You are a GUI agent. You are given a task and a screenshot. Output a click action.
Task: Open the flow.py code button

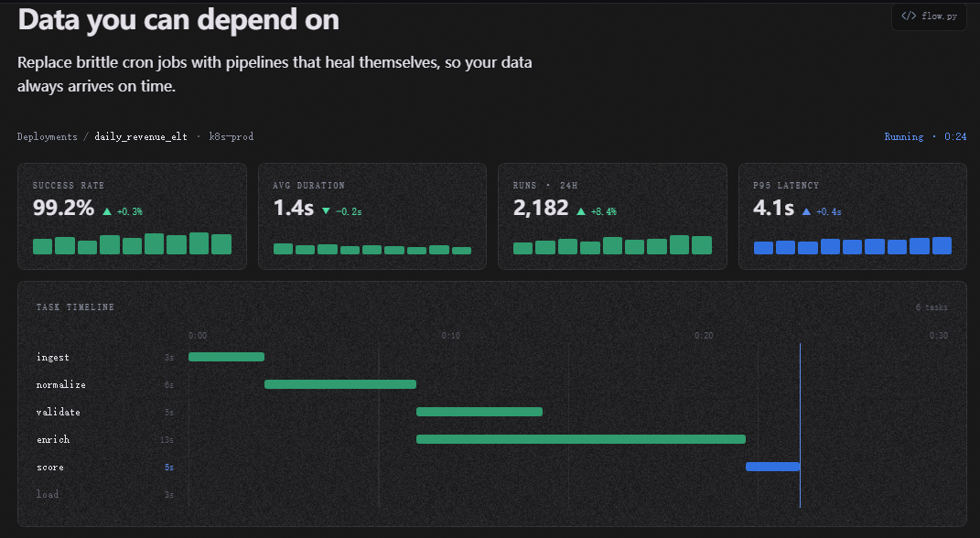tap(929, 16)
